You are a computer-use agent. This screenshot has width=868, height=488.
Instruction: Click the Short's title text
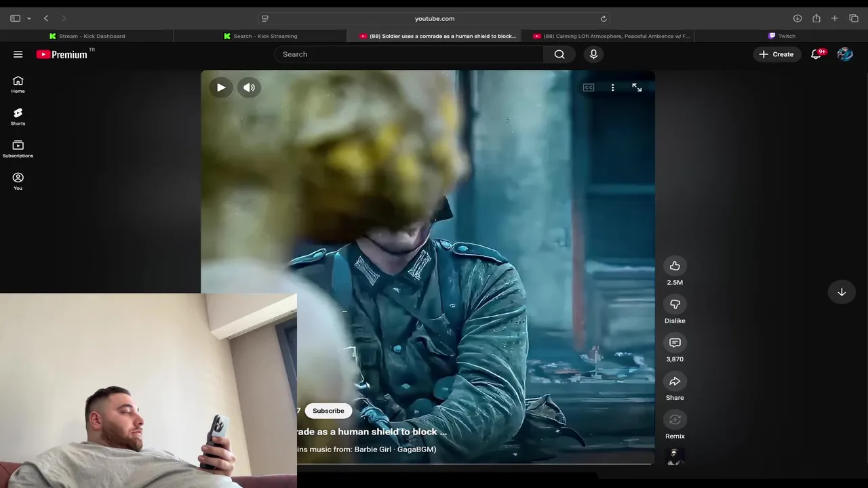(x=372, y=432)
